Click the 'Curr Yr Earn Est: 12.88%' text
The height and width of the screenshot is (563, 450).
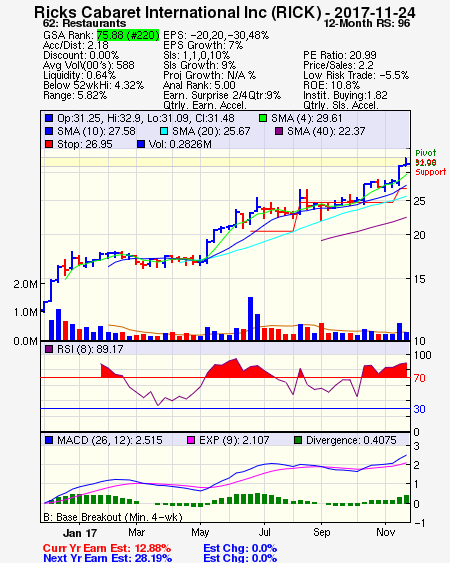click(x=107, y=548)
